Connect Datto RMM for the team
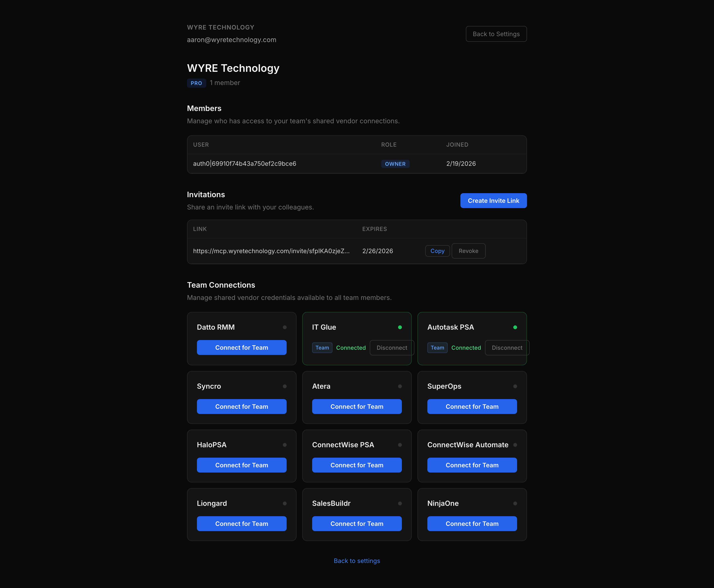 pos(242,347)
